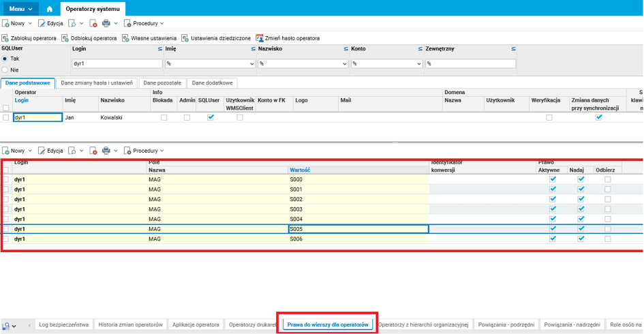Expand search dropdown arrow in top toolbar
This screenshot has width=644, height=334.
(x=81, y=23)
